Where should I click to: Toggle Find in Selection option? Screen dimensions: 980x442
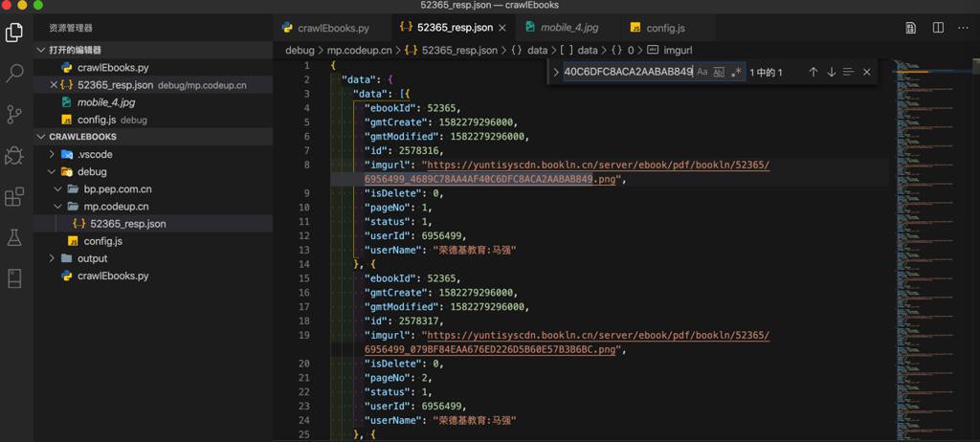pyautogui.click(x=848, y=72)
